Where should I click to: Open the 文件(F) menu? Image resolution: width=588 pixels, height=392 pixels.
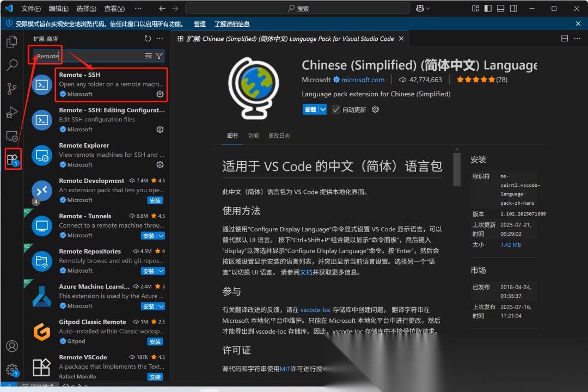tap(30, 9)
